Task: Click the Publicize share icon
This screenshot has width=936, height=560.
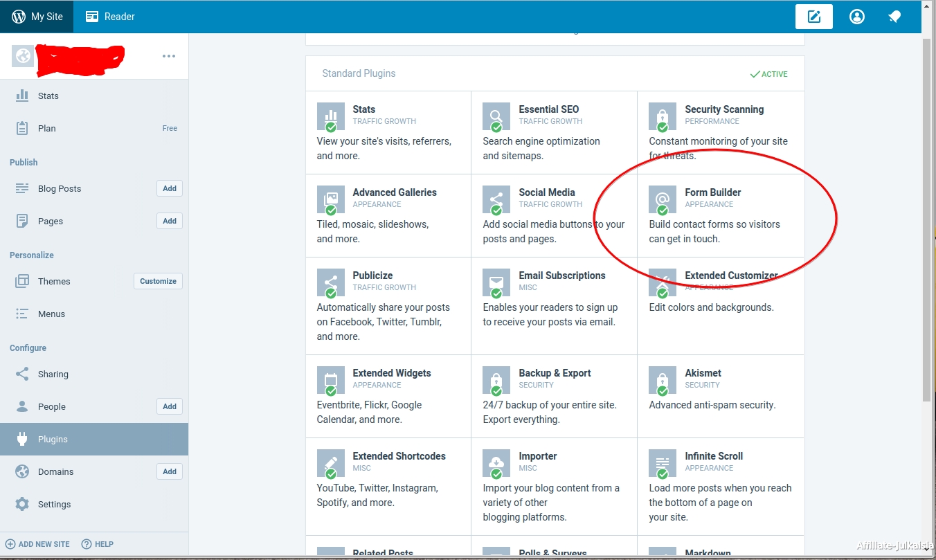Action: [330, 282]
